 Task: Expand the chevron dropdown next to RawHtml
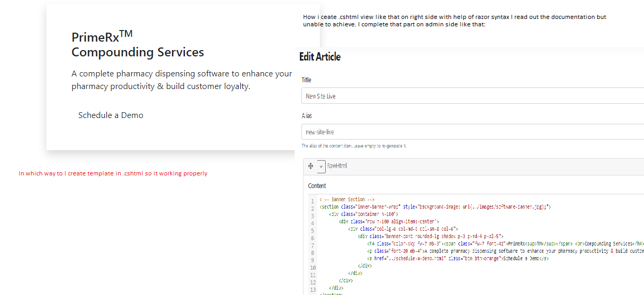tap(321, 166)
